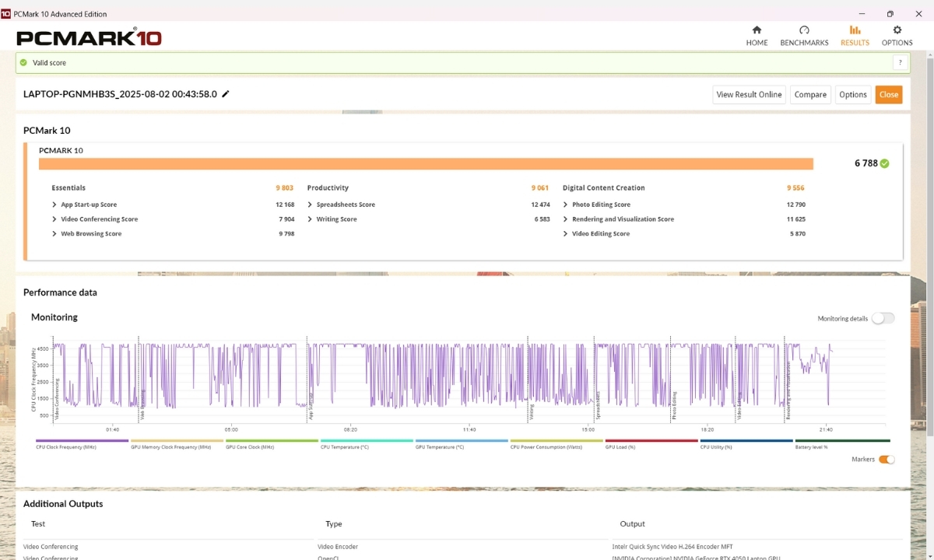Image resolution: width=934 pixels, height=560 pixels.
Task: Expand Video Conferencing Score row
Action: 95,219
